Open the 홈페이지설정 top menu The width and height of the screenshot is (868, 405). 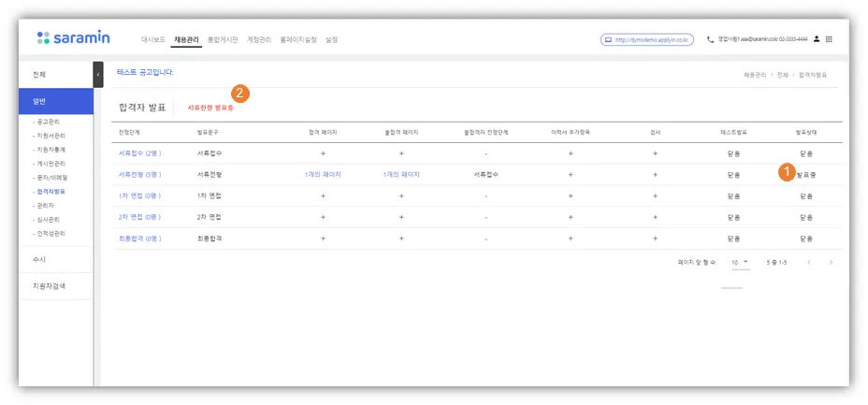tap(298, 40)
